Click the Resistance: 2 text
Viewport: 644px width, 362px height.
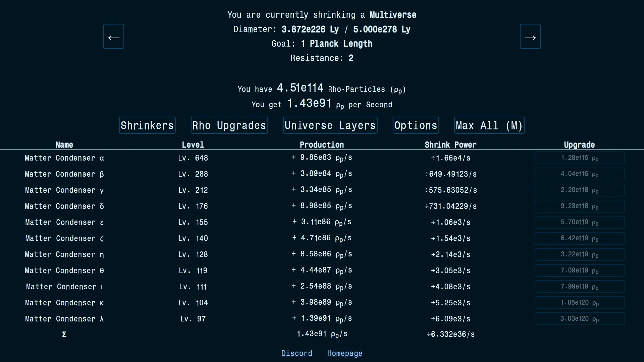(x=322, y=58)
